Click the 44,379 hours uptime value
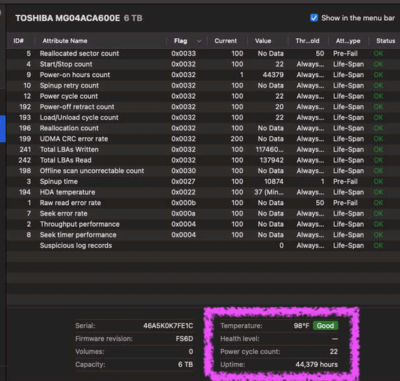The width and height of the screenshot is (400, 381). [316, 364]
